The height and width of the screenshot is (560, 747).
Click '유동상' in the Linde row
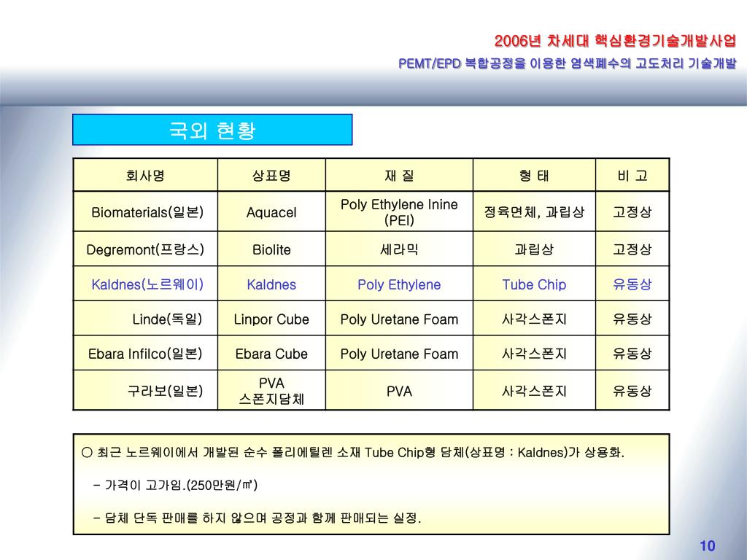point(632,319)
